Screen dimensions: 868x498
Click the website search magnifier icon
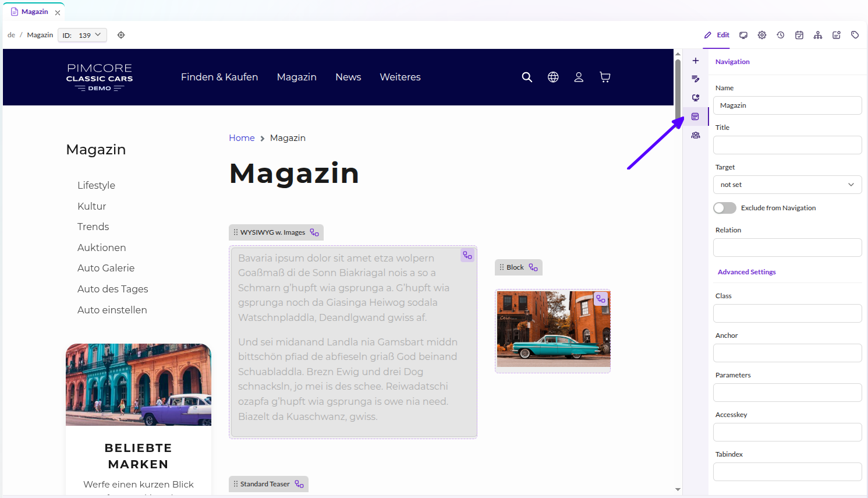(527, 77)
